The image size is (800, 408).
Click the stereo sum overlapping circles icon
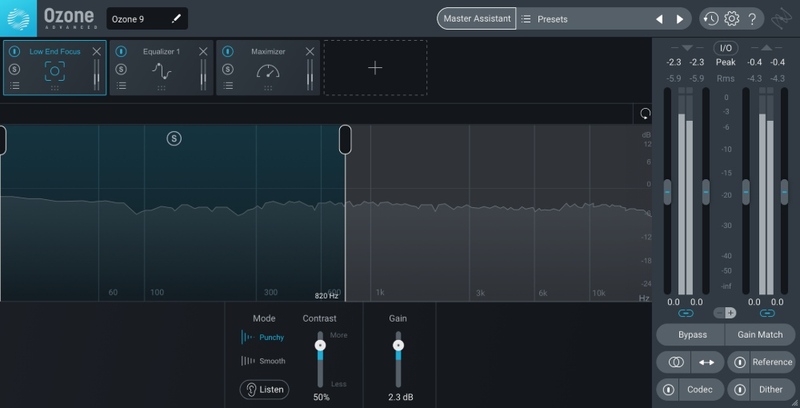(x=676, y=362)
